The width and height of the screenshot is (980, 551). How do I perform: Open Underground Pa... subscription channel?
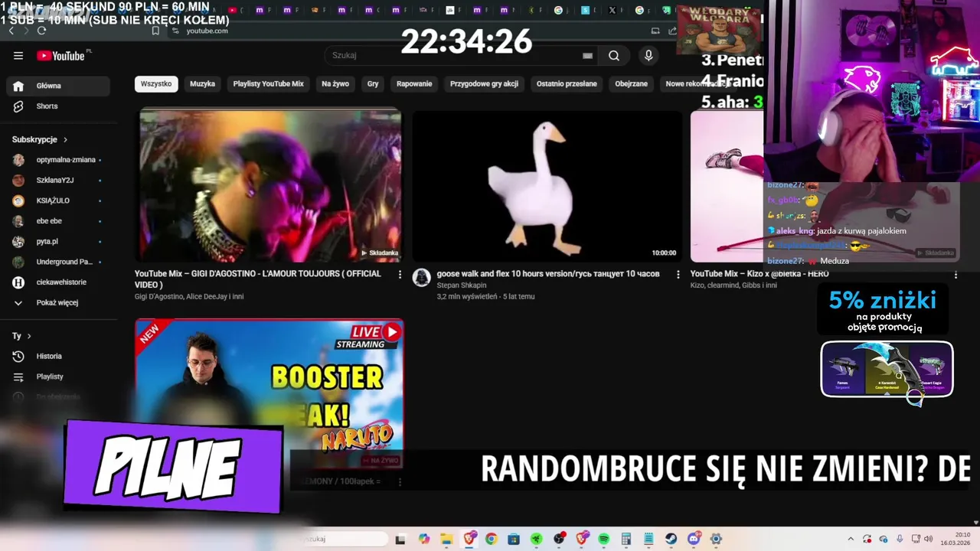coord(58,262)
